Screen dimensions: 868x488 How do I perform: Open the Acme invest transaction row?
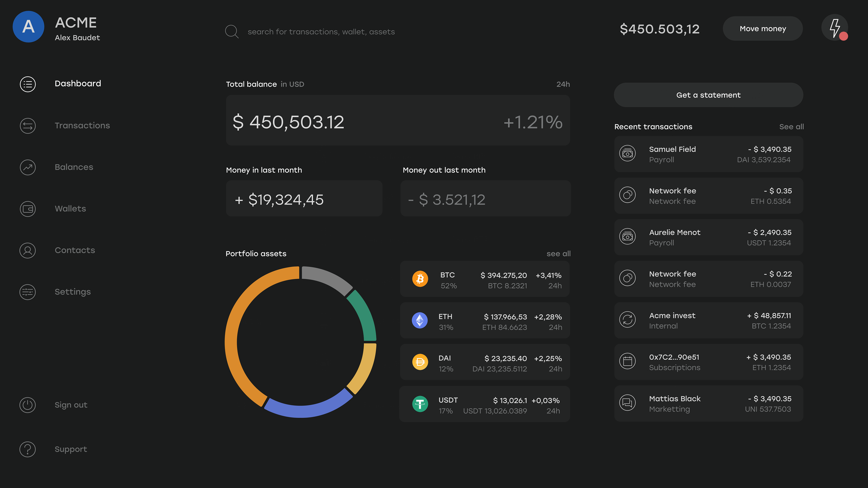708,321
